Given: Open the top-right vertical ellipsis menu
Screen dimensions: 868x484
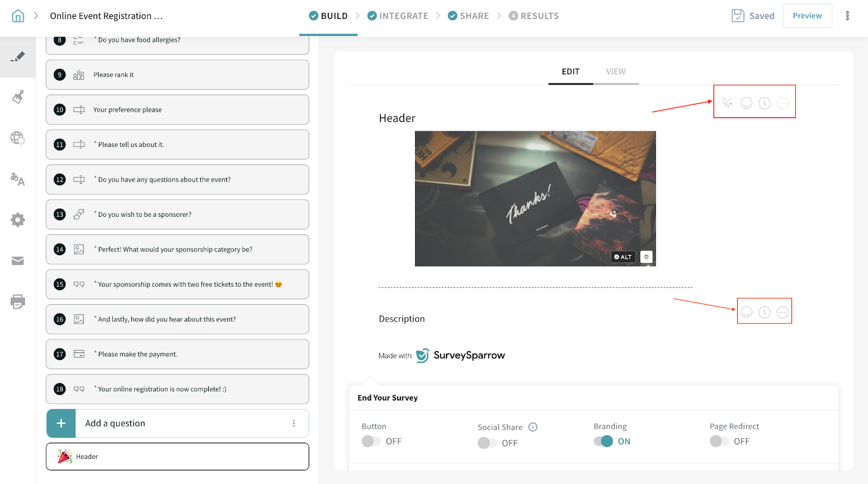Looking at the screenshot, I should (847, 16).
